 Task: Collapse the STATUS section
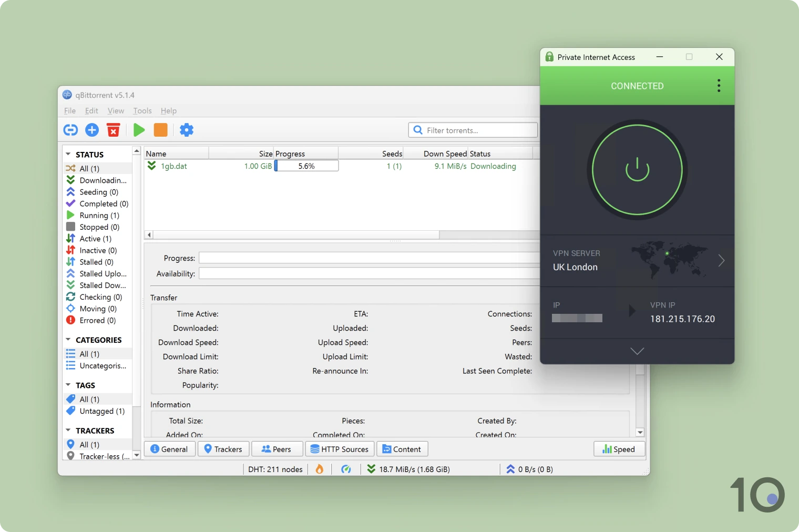coord(68,154)
